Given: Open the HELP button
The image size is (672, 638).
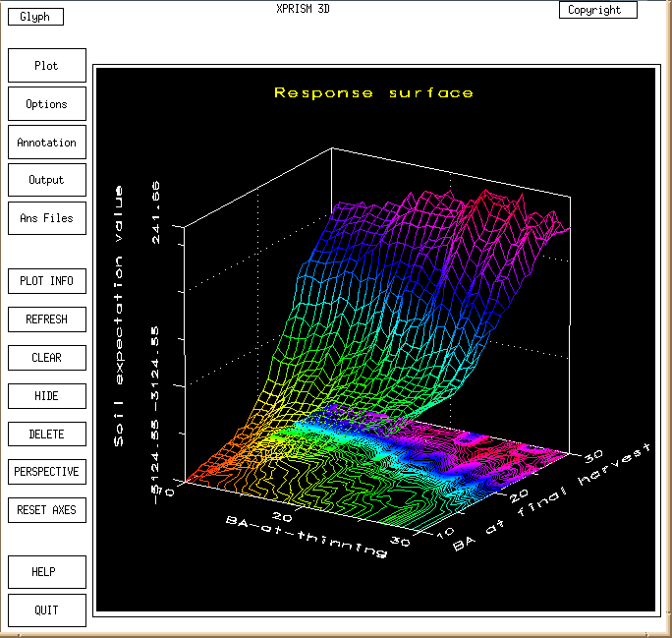Looking at the screenshot, I should 47,572.
